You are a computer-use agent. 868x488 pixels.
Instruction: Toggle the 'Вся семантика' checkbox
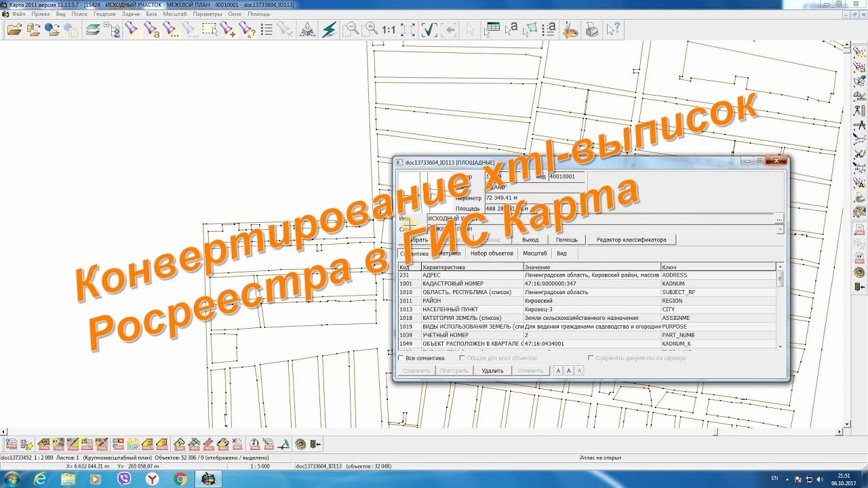[401, 358]
